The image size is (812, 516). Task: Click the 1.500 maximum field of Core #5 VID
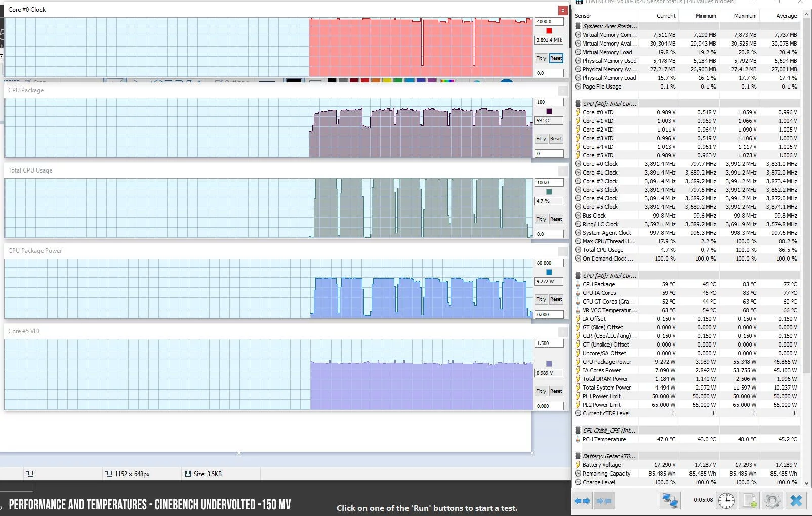[x=549, y=343]
